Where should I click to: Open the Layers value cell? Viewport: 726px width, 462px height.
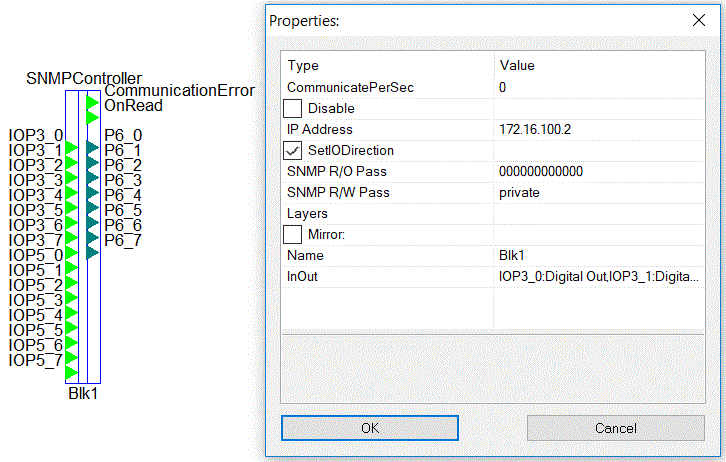pyautogui.click(x=599, y=213)
